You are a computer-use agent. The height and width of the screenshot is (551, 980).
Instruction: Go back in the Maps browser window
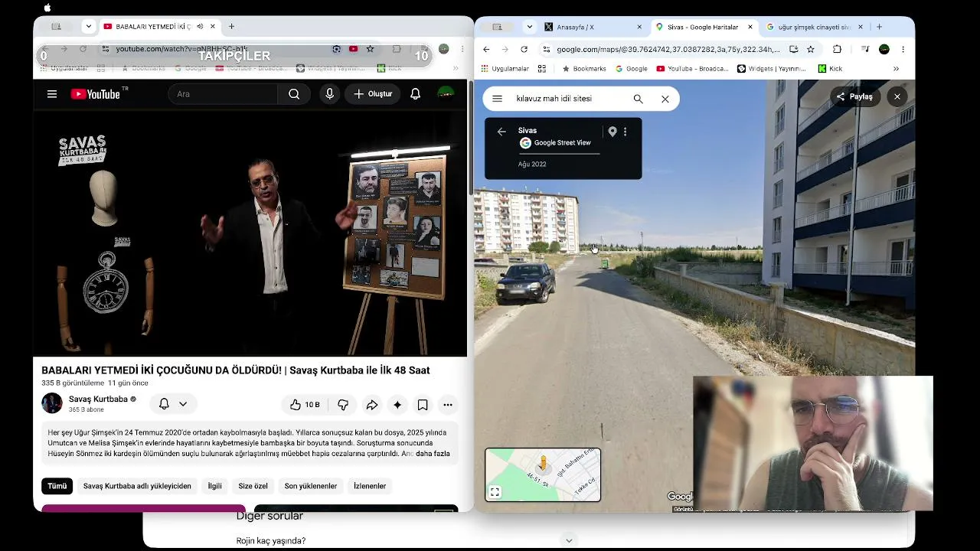point(486,49)
